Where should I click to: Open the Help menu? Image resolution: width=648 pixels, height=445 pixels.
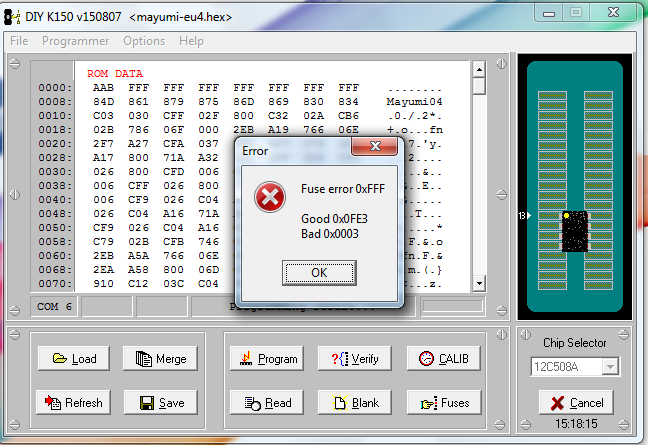pos(191,41)
